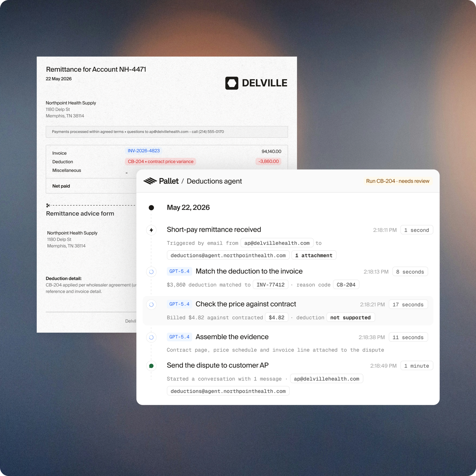Screen dimensions: 476x476
Task: Click the Pallet breadcrumb name
Action: (x=169, y=181)
